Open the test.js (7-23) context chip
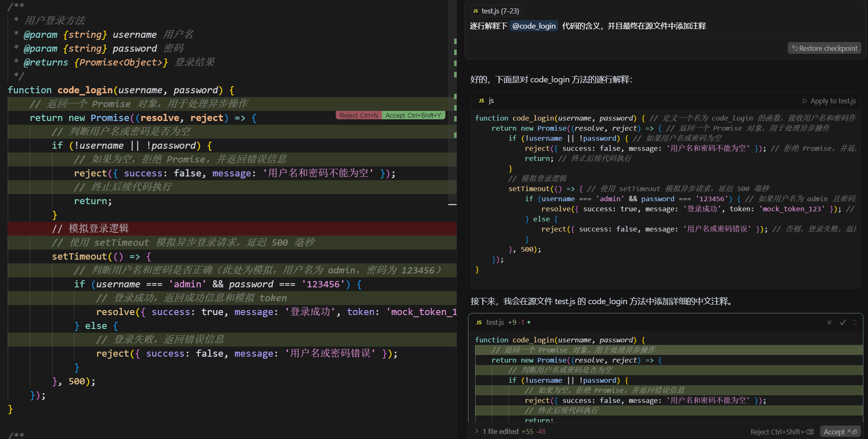 pos(496,11)
